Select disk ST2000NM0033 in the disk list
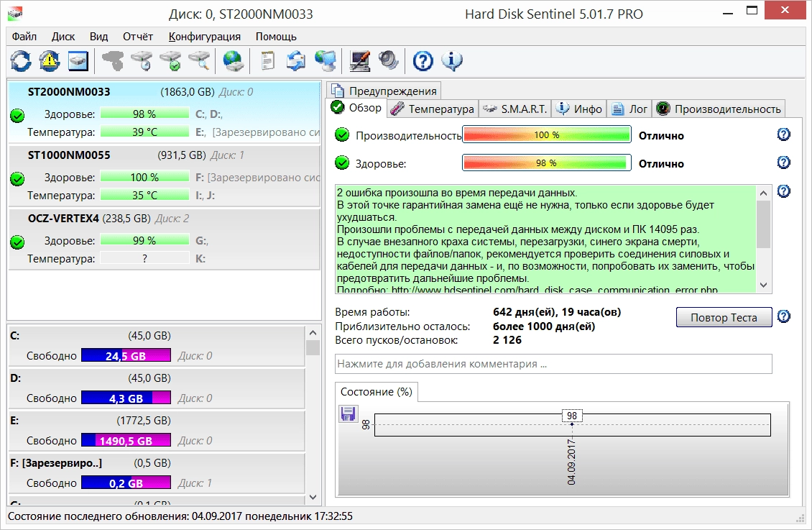 tap(164, 111)
